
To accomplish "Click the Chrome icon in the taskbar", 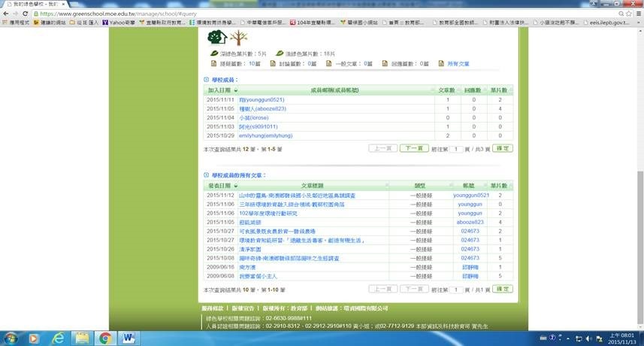I will [104, 338].
